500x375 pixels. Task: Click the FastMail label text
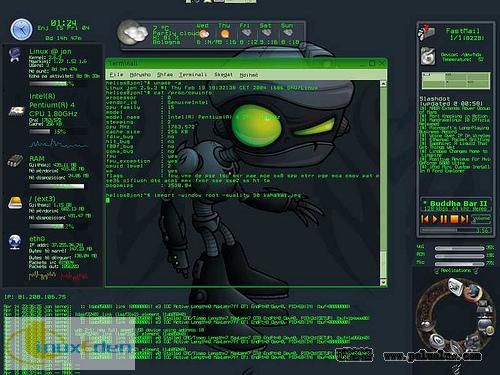pyautogui.click(x=462, y=31)
